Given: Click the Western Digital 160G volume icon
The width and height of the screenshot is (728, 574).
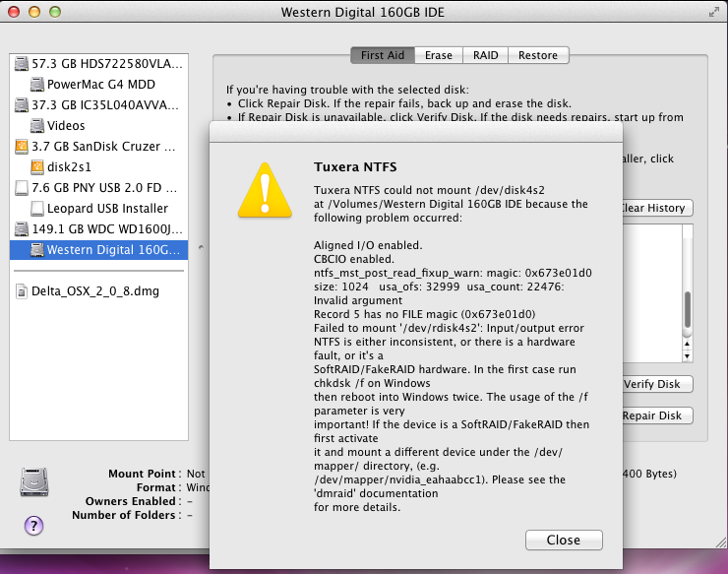Looking at the screenshot, I should pos(37,249).
